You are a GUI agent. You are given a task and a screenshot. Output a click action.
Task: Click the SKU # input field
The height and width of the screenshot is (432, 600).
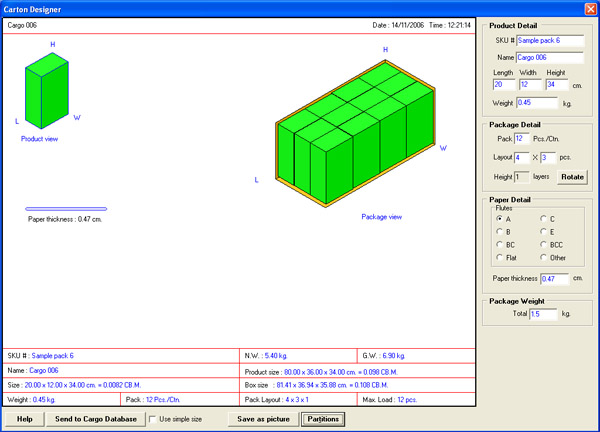point(550,41)
